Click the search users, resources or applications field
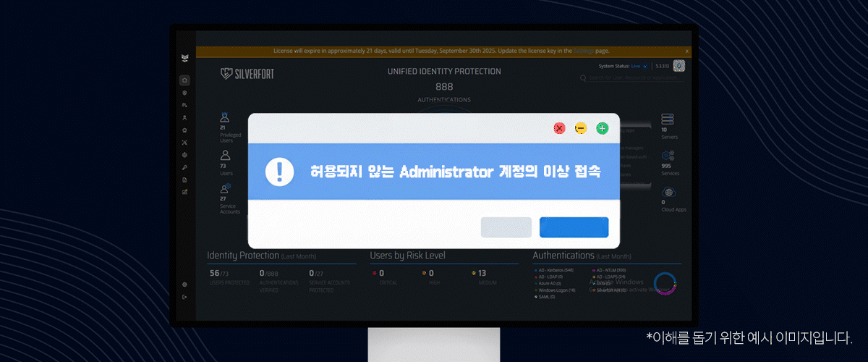This screenshot has height=362, width=868. pos(634,77)
